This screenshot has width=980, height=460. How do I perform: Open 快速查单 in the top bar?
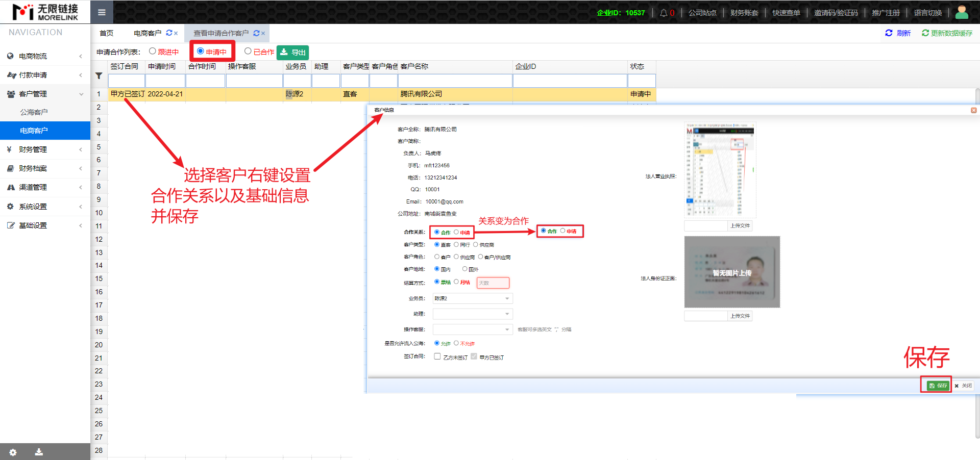tap(786, 13)
